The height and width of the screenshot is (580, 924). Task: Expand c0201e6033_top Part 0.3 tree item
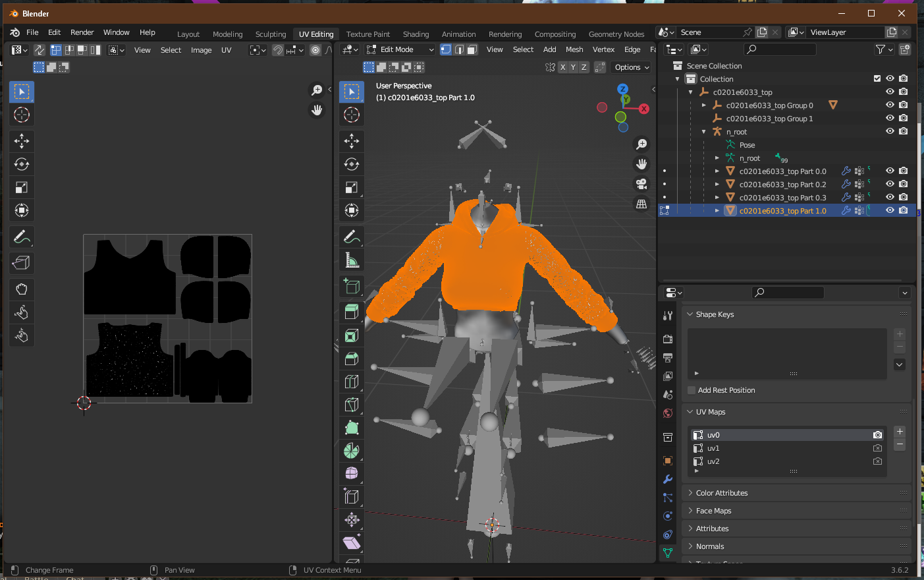pyautogui.click(x=717, y=197)
